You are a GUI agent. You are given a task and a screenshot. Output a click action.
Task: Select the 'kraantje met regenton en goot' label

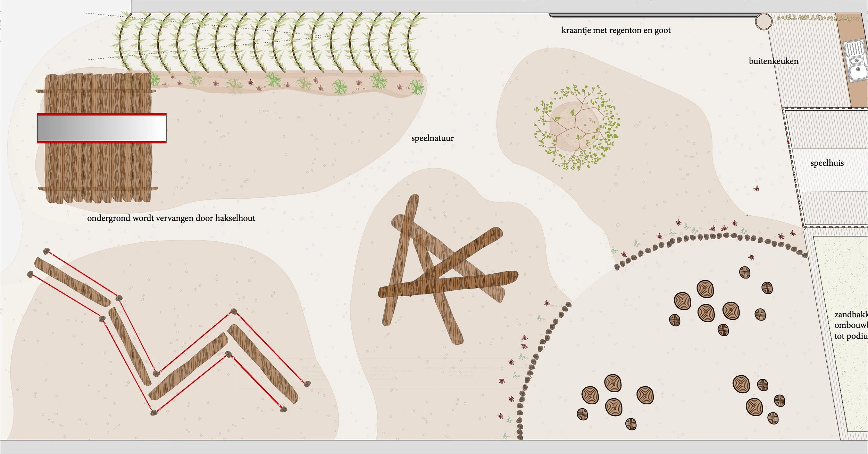(616, 31)
